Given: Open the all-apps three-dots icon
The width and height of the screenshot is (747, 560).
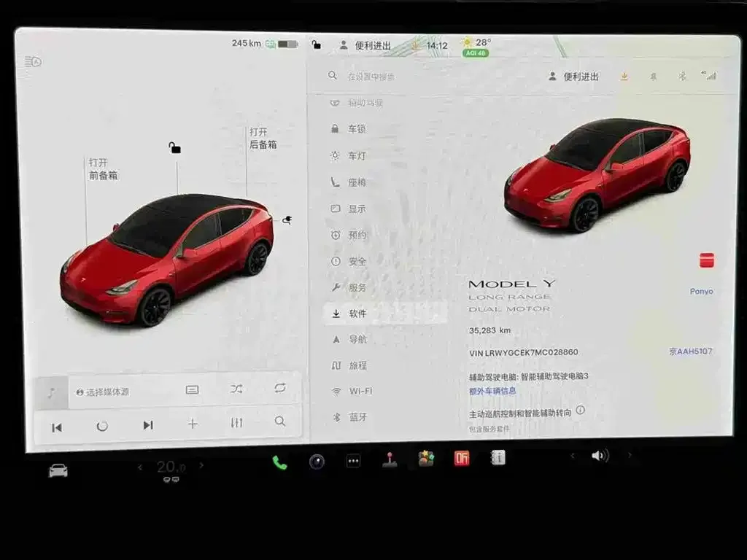Looking at the screenshot, I should tap(353, 461).
